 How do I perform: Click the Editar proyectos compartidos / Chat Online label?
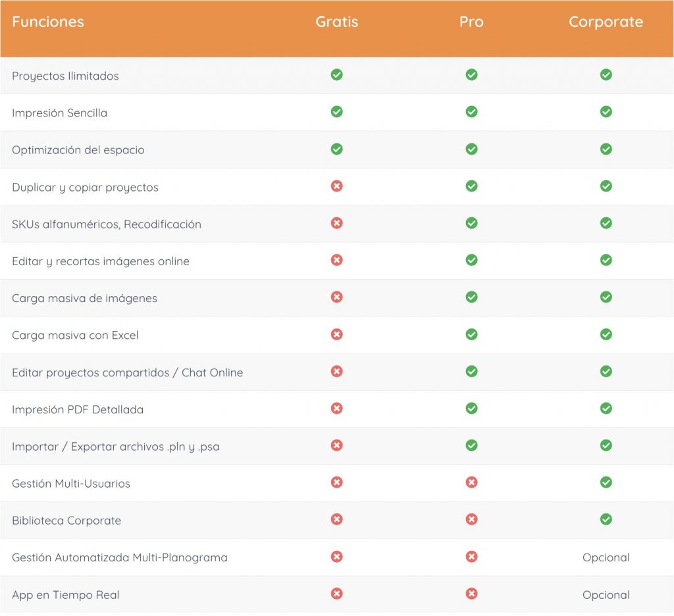[128, 372]
